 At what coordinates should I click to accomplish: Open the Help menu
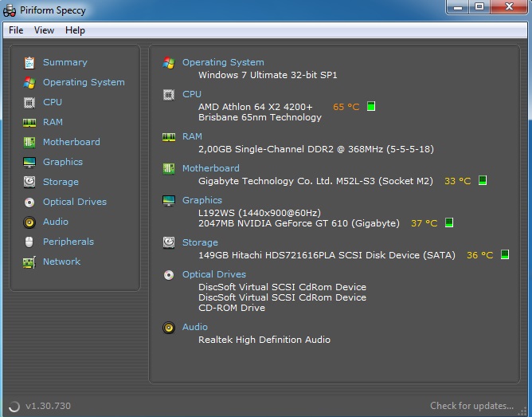[75, 30]
